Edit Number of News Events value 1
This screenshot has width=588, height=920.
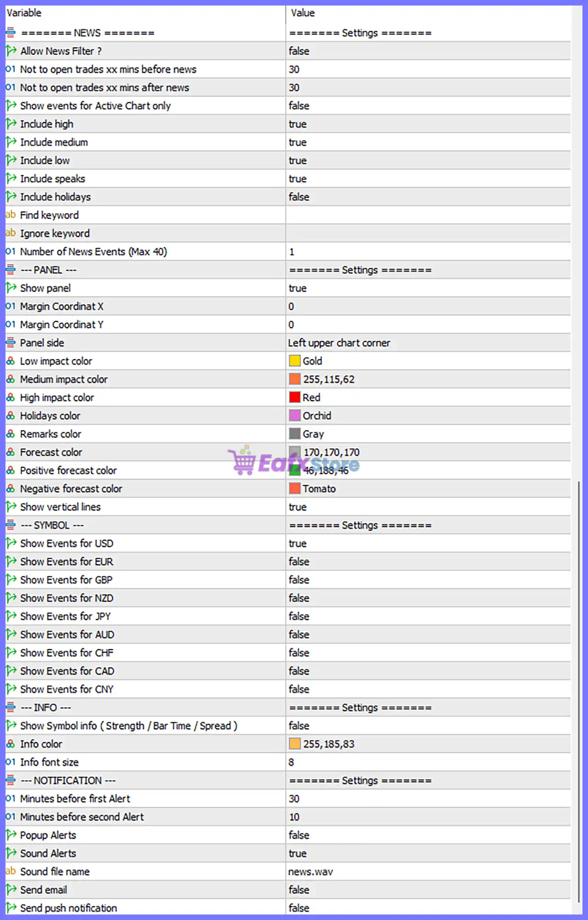tap(428, 251)
